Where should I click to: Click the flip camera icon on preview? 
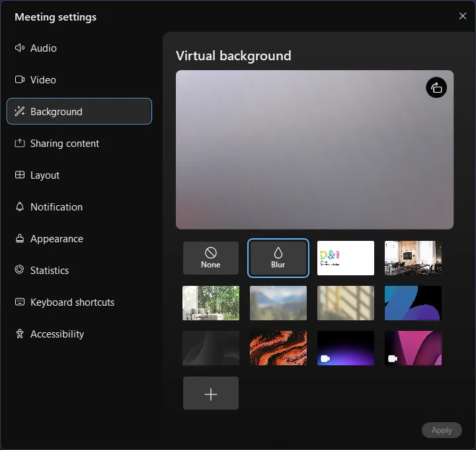436,87
